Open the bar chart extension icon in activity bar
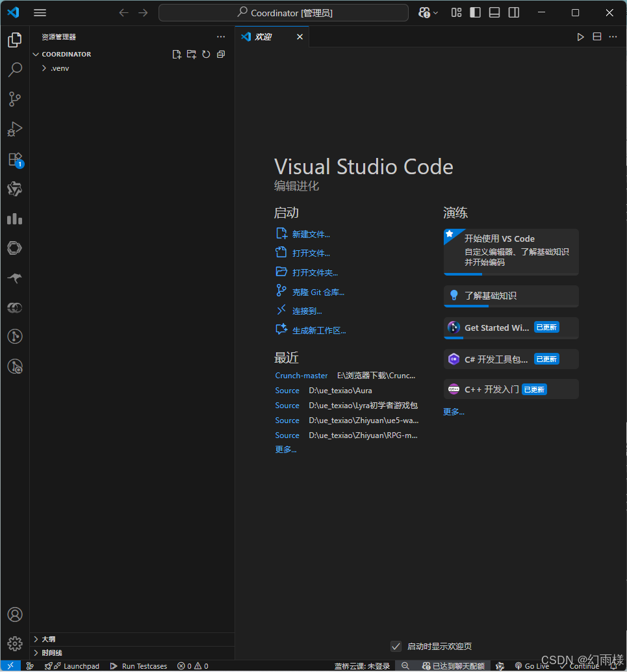The width and height of the screenshot is (627, 672). pyautogui.click(x=14, y=218)
